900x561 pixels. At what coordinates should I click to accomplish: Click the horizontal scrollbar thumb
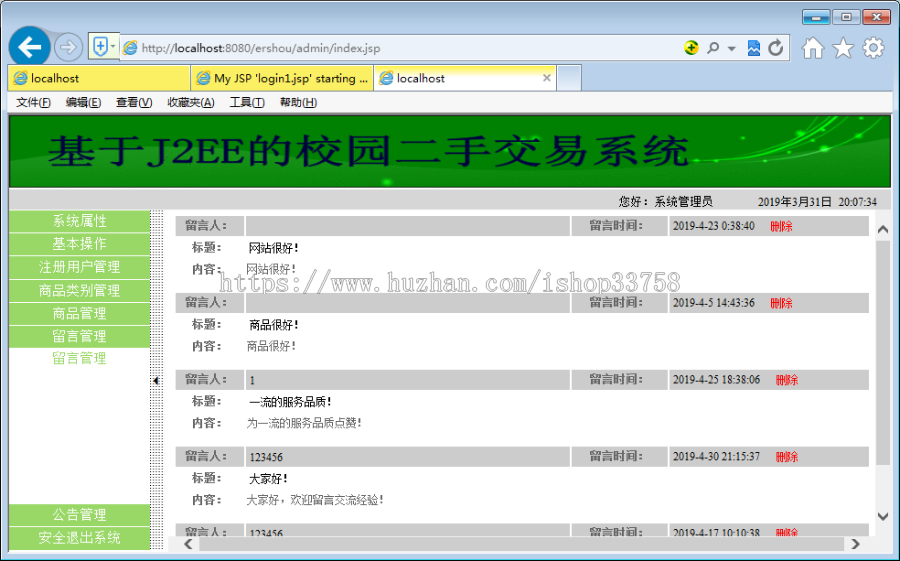click(521, 544)
